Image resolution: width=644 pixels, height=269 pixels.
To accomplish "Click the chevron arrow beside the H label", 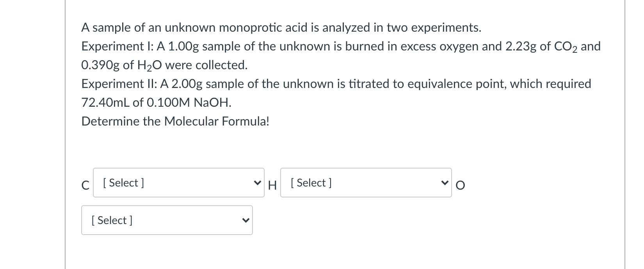I will pos(257,183).
